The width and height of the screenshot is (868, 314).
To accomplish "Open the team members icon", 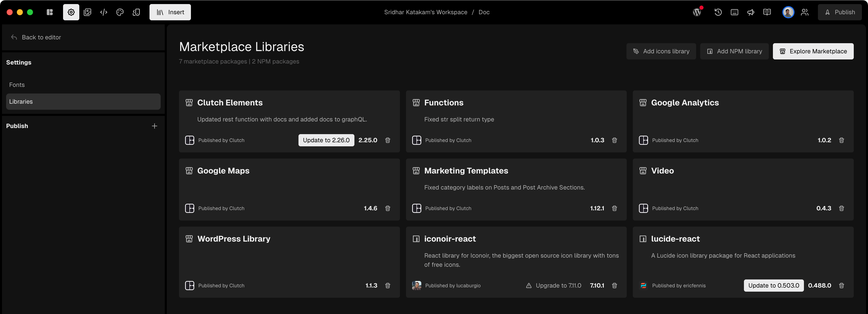I will pos(805,12).
